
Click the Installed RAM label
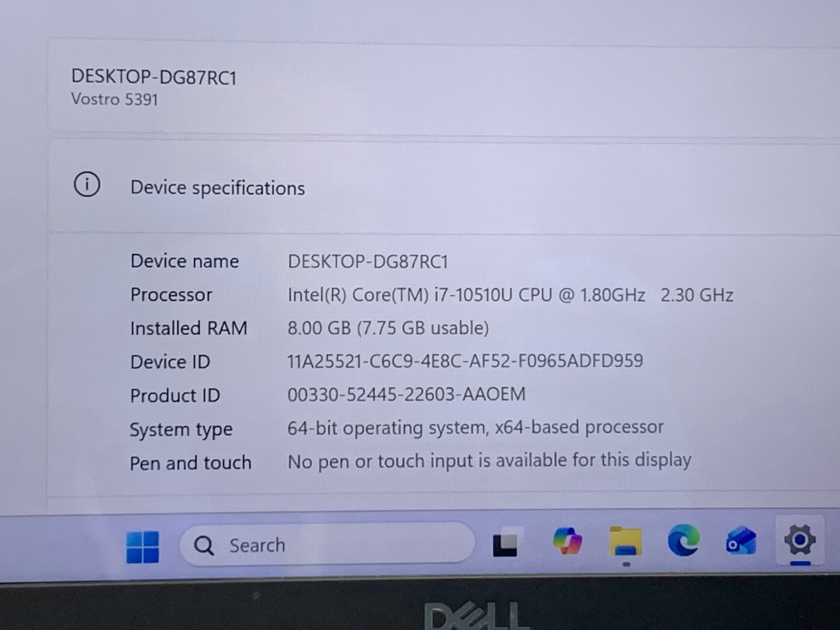(188, 328)
